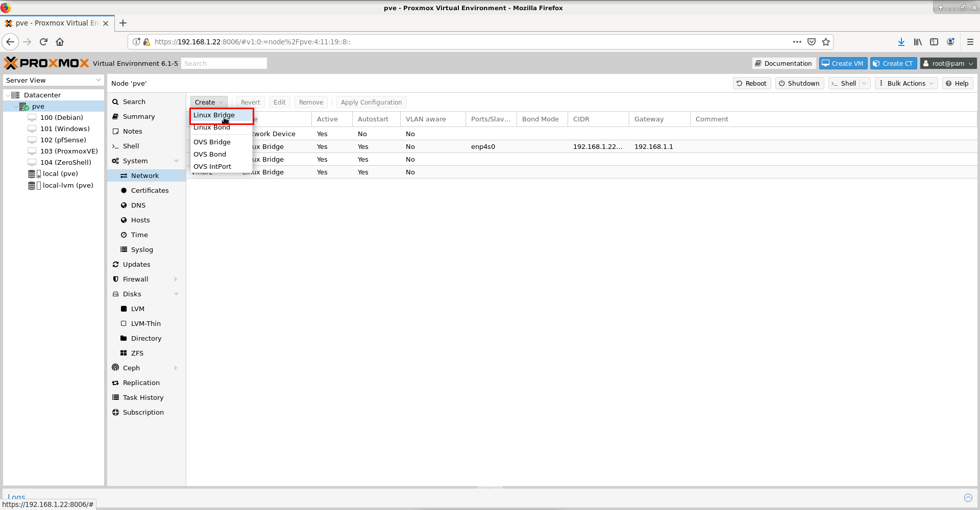Expand the Shell dropdown arrow
This screenshot has width=980, height=510.
pyautogui.click(x=865, y=84)
